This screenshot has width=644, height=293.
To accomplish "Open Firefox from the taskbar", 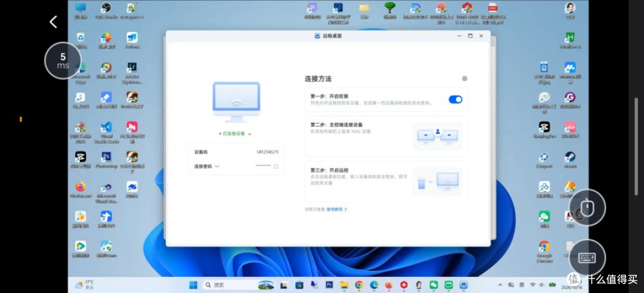I will 389,285.
